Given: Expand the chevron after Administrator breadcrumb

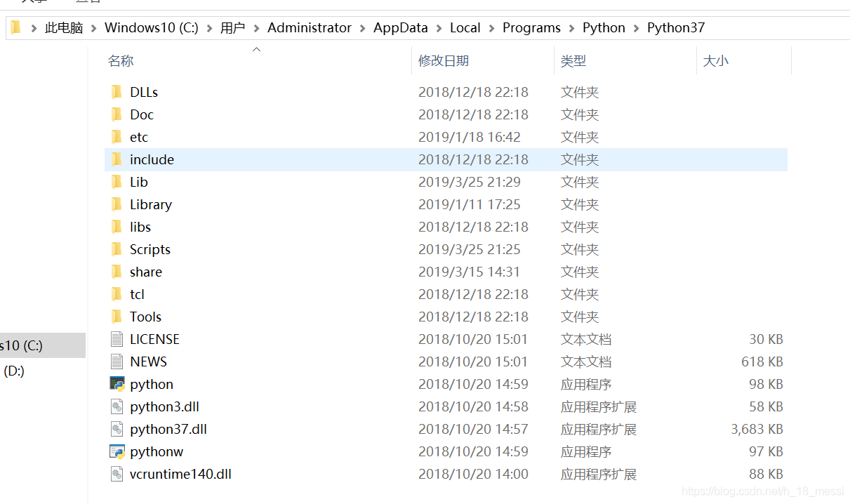Looking at the screenshot, I should click(x=362, y=28).
